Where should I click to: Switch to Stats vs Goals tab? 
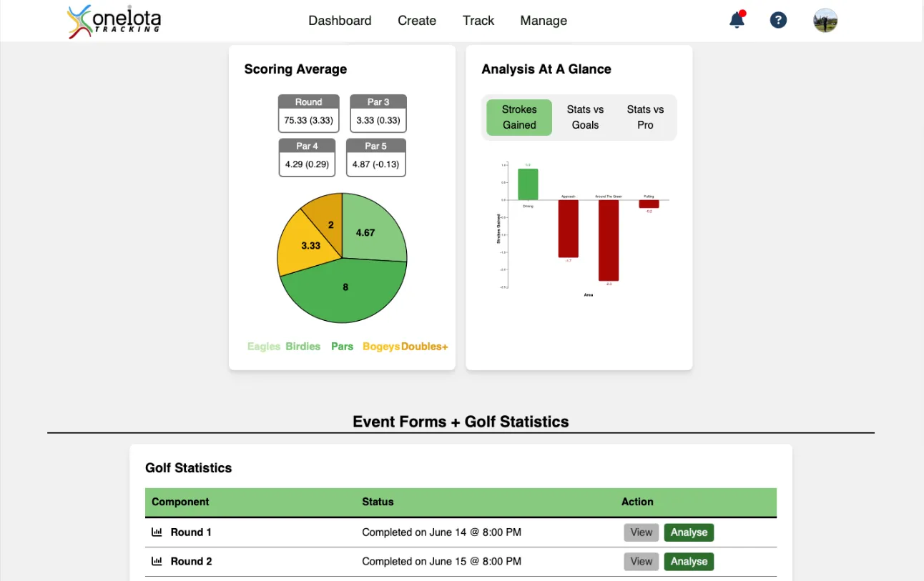585,117
